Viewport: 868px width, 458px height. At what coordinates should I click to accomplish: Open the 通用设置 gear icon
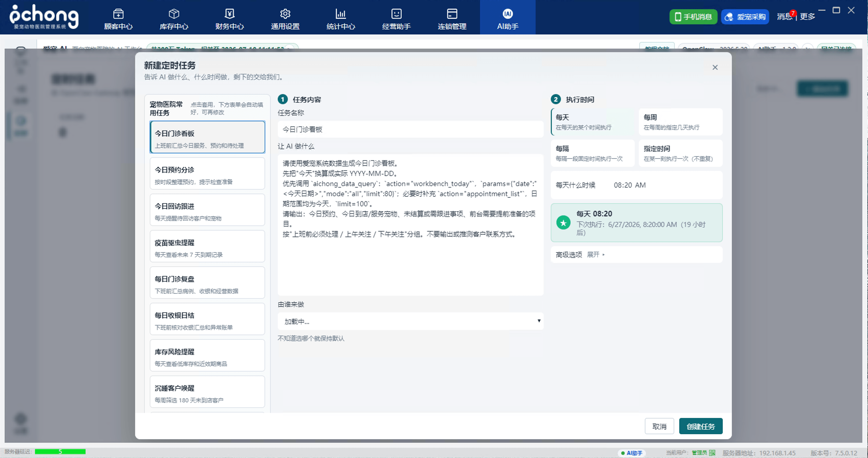(x=285, y=14)
